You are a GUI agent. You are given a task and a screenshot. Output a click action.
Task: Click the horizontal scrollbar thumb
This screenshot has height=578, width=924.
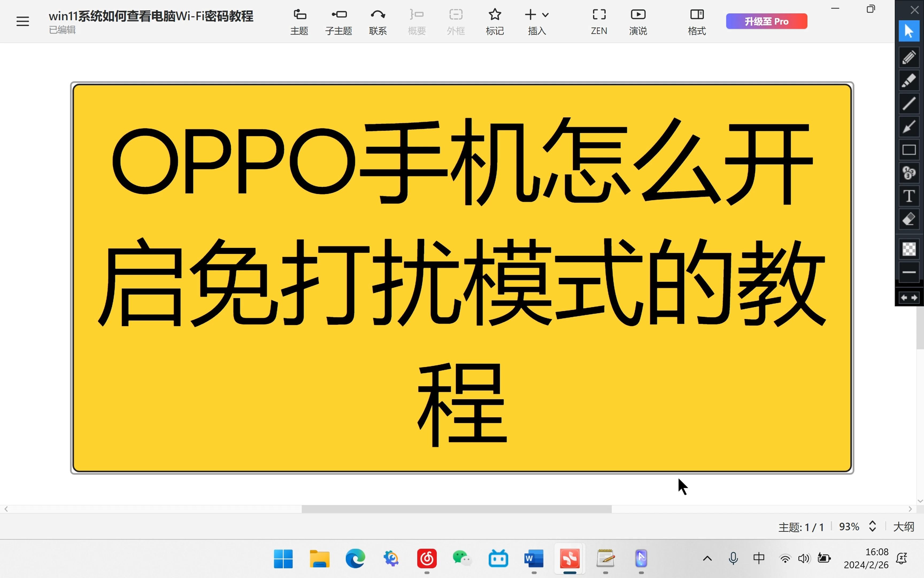456,509
